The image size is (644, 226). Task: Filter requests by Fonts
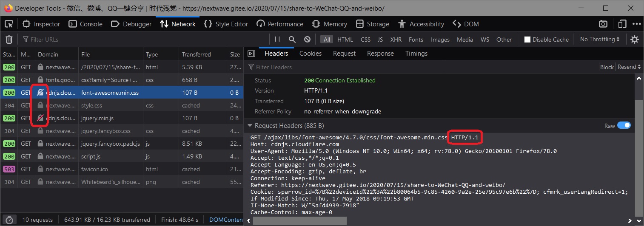point(416,40)
